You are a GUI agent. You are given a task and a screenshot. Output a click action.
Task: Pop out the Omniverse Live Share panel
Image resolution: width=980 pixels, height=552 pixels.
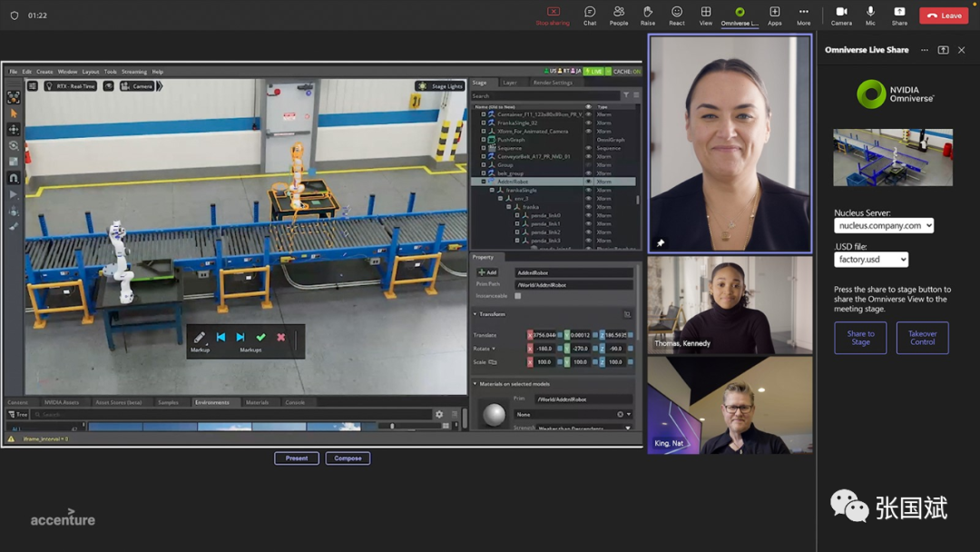pos(943,50)
